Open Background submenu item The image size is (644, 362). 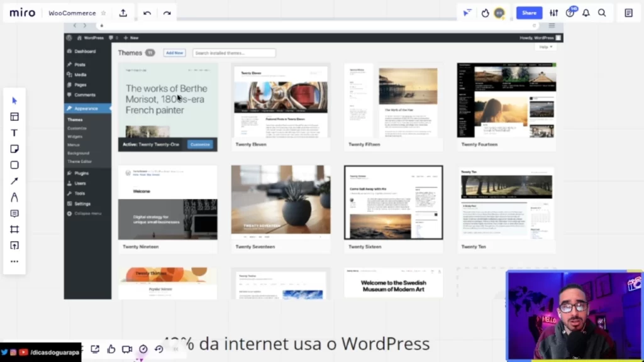79,153
